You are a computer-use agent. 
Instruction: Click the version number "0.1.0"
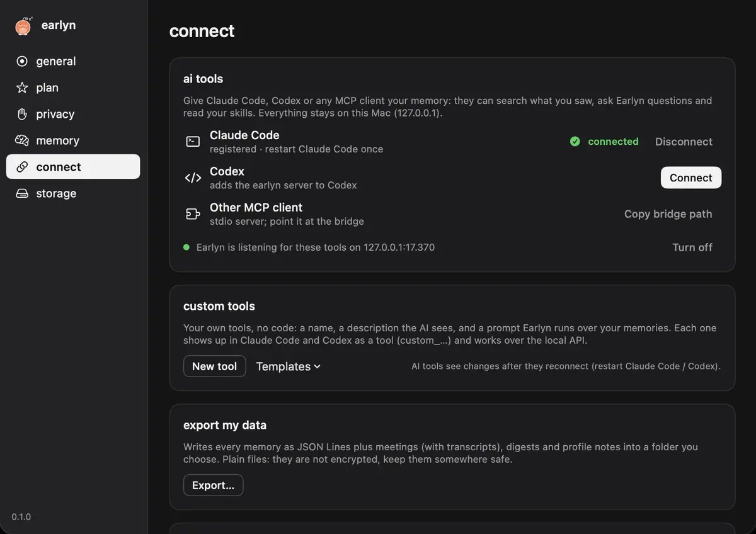click(21, 517)
